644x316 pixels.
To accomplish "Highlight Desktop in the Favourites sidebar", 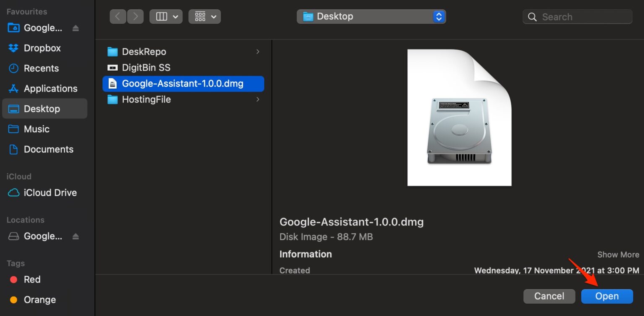I will [x=42, y=108].
